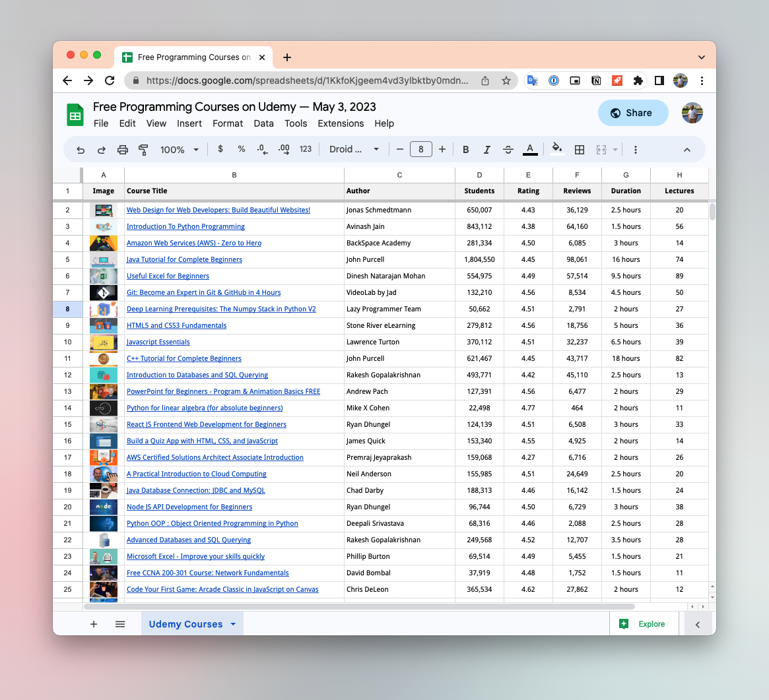Open the File menu
This screenshot has width=769, height=700.
[101, 123]
